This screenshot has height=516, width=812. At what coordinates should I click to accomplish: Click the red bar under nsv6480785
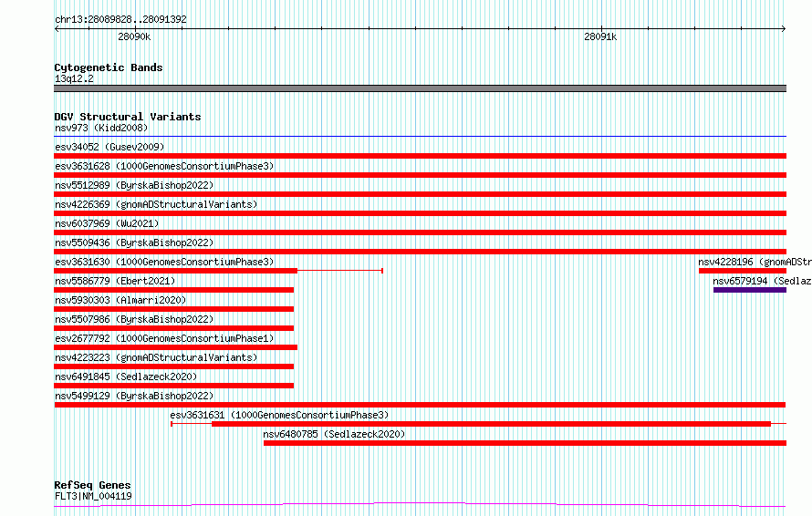click(526, 443)
